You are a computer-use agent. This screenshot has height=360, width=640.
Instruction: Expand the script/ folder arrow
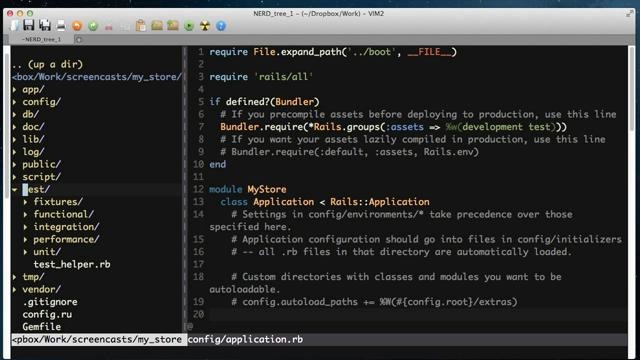(x=15, y=177)
